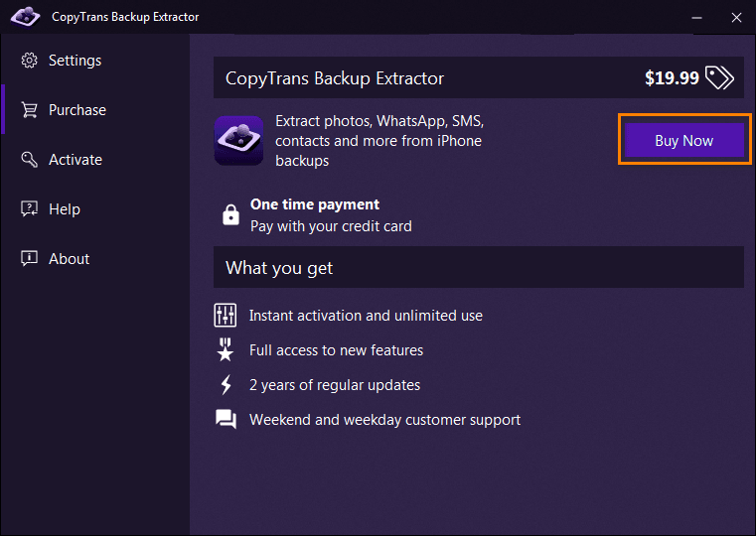The height and width of the screenshot is (536, 756).
Task: Click 'Full access to new features' text
Action: [336, 350]
